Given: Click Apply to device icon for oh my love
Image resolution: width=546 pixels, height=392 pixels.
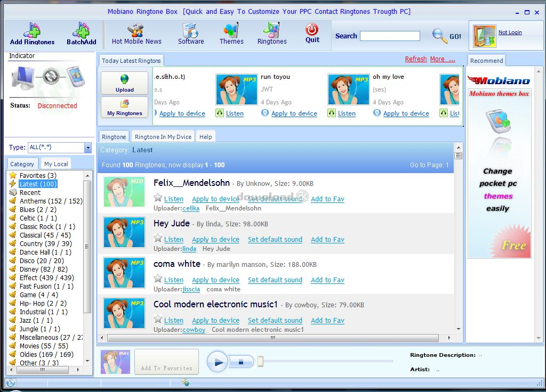Looking at the screenshot, I should 377,113.
